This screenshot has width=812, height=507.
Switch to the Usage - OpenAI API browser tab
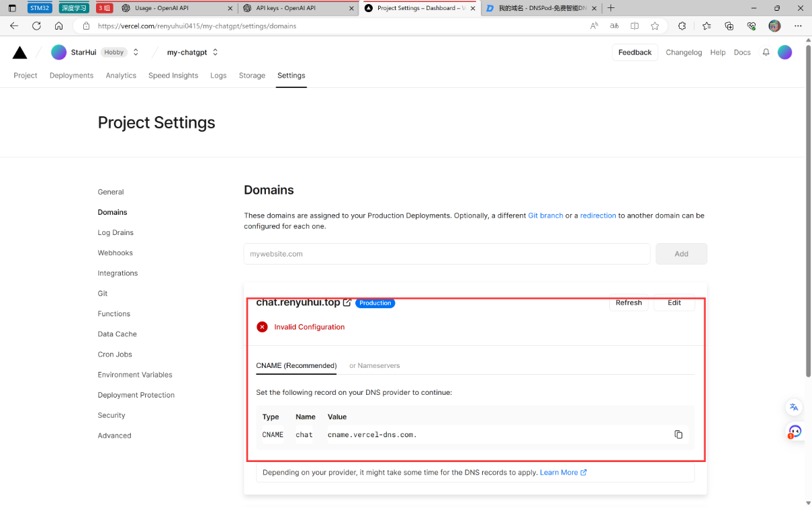pyautogui.click(x=177, y=8)
